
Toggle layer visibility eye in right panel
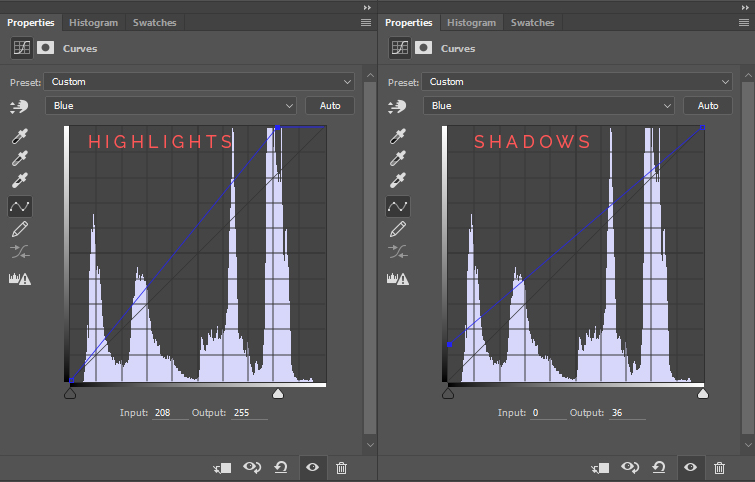click(x=690, y=467)
